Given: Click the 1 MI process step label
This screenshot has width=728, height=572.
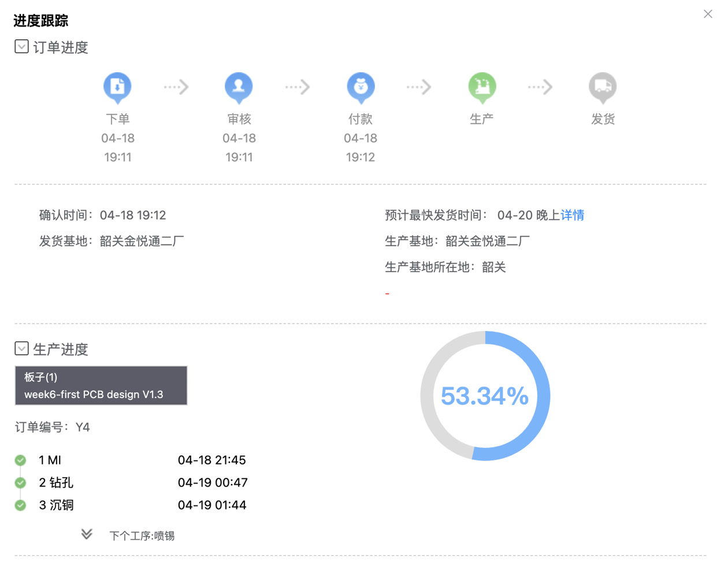Looking at the screenshot, I should tap(50, 460).
